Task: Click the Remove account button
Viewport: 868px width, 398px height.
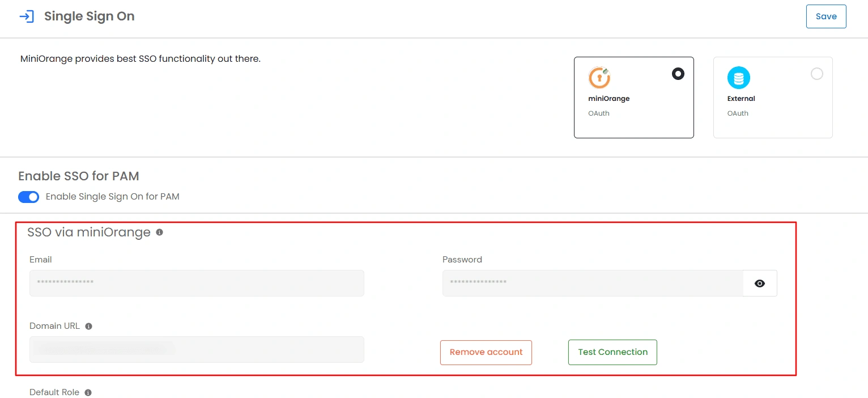Action: (x=486, y=352)
